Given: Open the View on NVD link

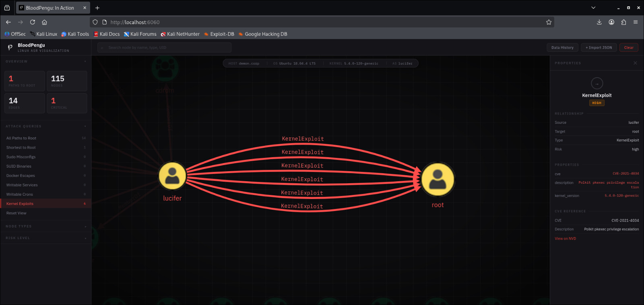Looking at the screenshot, I should coord(565,239).
